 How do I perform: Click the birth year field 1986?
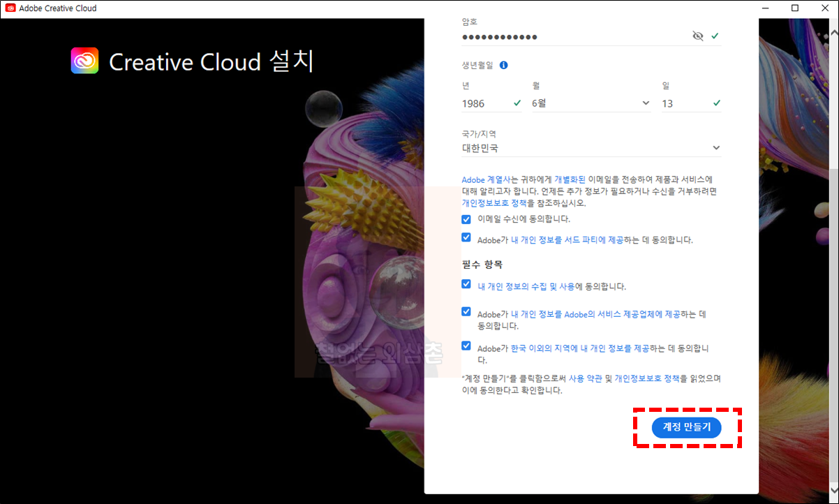491,103
